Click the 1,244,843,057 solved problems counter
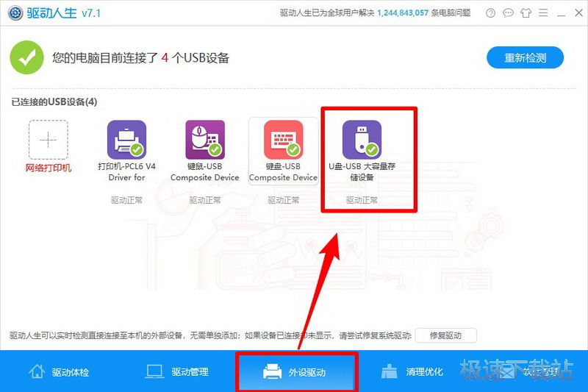Viewport: 588px width, 392px height. coord(403,13)
